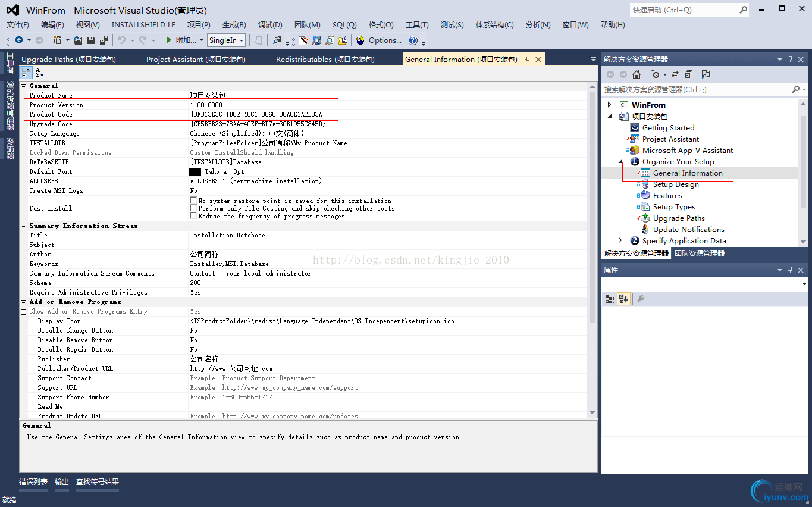Click the first InstallShield magnifier toolbar icon
The width and height of the screenshot is (812, 507).
(x=316, y=40)
